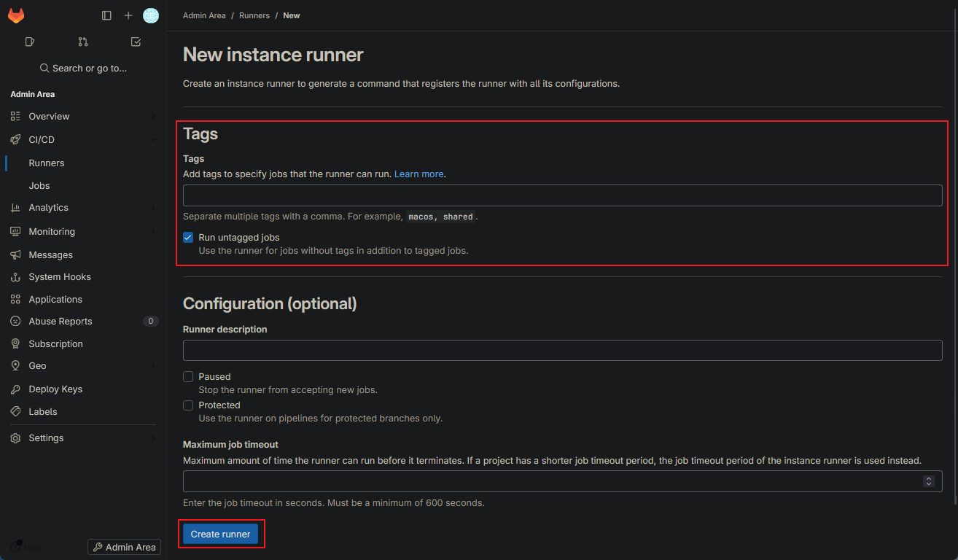Image resolution: width=958 pixels, height=560 pixels.
Task: Expand the Settings section chevron
Action: click(153, 438)
